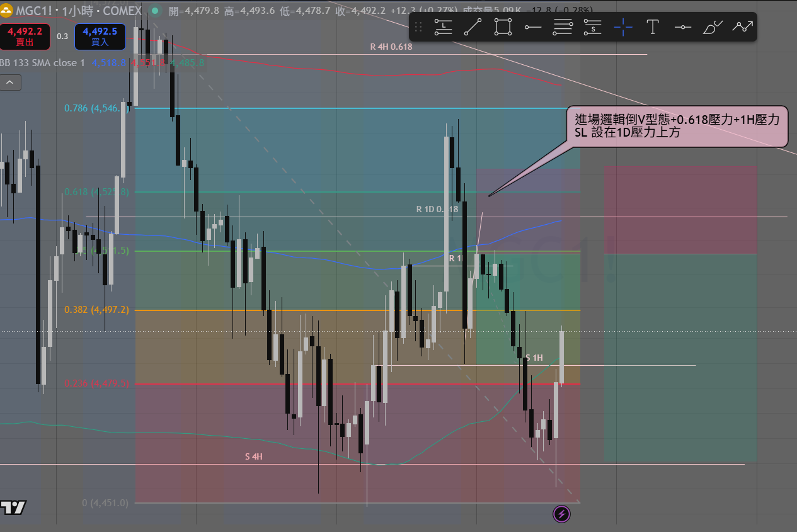Screen dimensions: 797x532
Task: Grab the drawing toolbar drag handle
Action: point(418,27)
